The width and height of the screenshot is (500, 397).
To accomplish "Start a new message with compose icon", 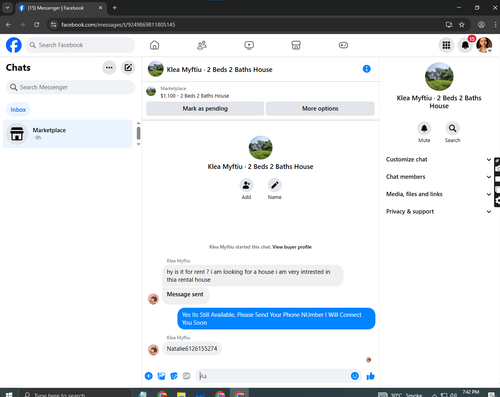I will tap(128, 68).
